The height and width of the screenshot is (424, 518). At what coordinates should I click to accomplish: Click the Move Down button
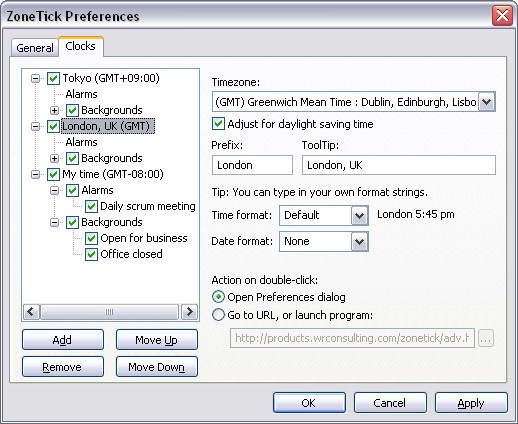(157, 367)
